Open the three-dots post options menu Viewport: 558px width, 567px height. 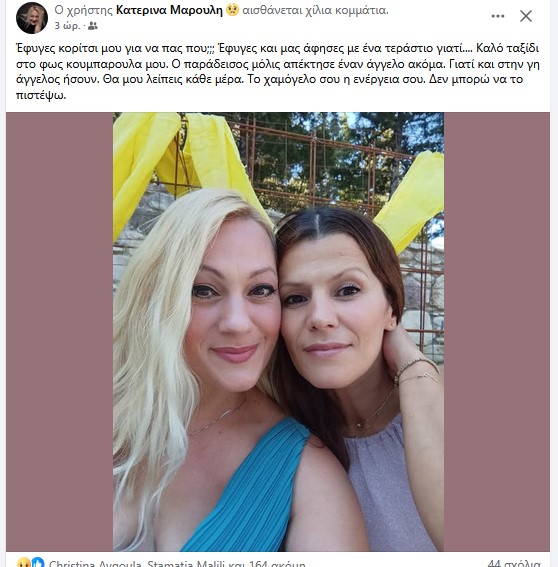(498, 16)
